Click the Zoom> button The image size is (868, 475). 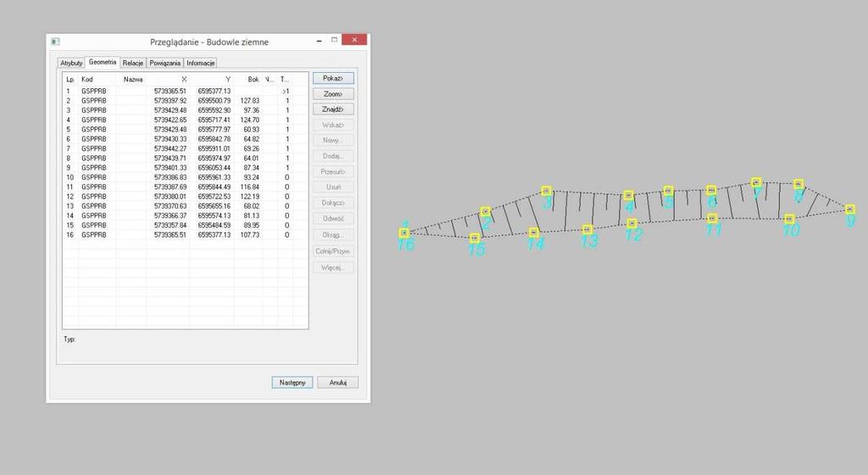point(333,93)
